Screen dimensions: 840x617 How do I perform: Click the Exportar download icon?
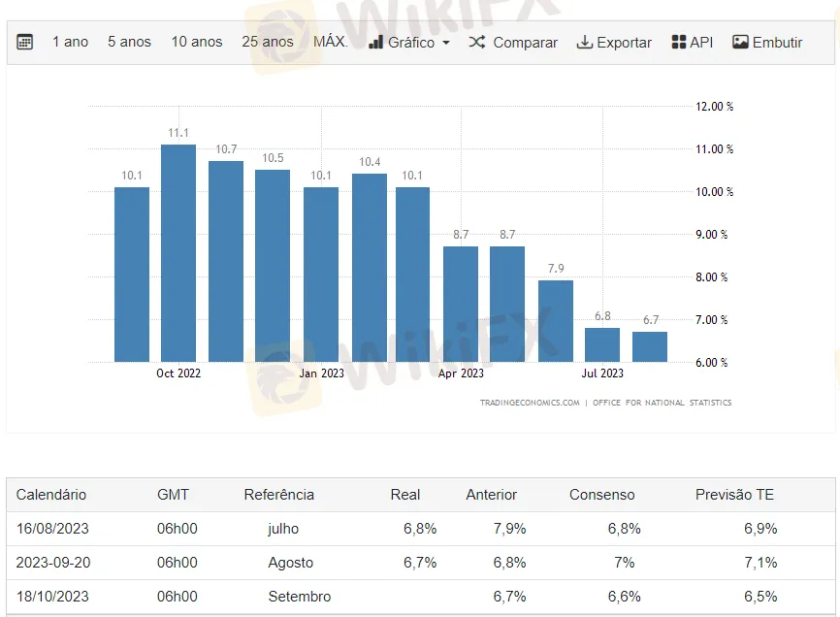584,43
